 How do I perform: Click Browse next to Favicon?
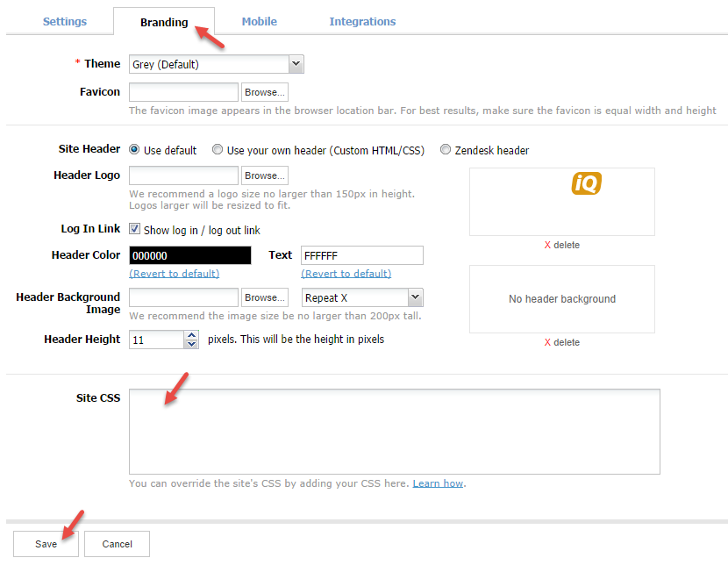click(264, 91)
